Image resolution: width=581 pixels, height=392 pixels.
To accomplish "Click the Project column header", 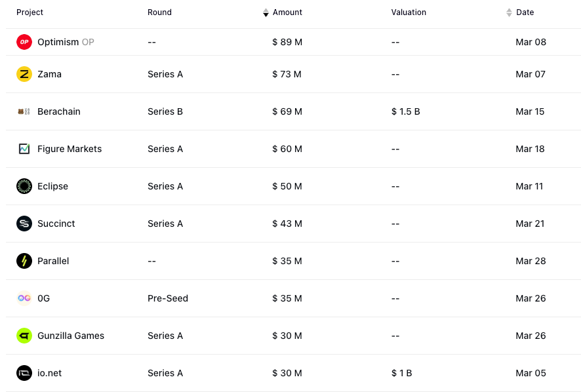I will point(30,12).
